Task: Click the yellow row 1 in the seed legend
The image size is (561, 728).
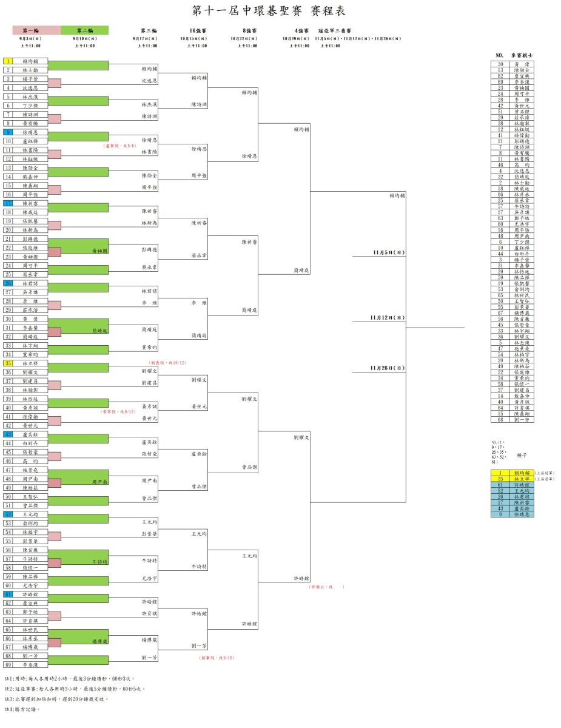Action: [x=512, y=473]
